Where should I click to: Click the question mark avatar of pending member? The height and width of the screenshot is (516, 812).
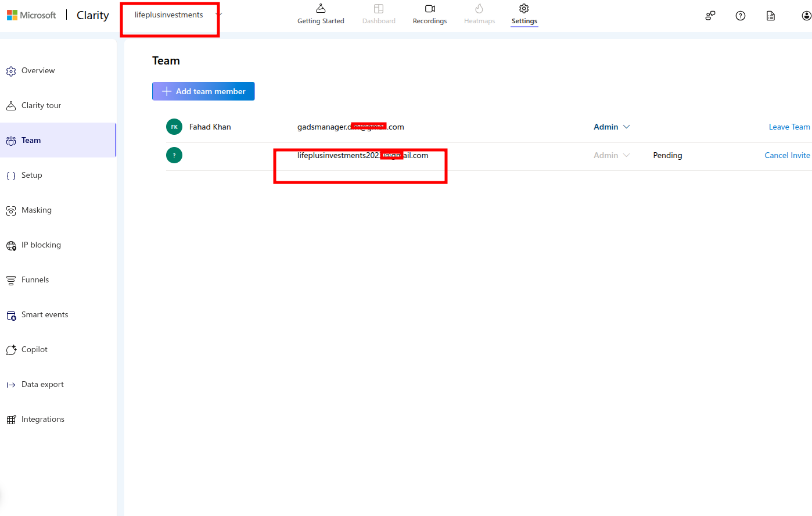point(174,155)
